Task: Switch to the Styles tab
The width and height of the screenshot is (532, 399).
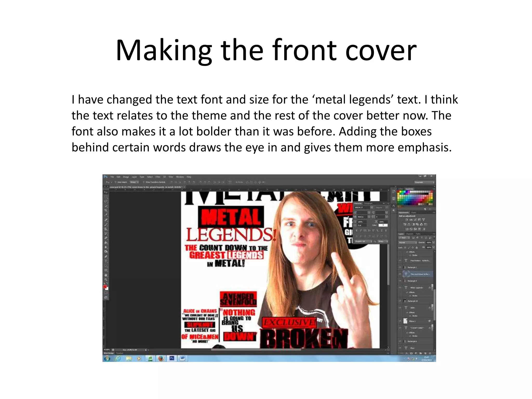Action: click(x=414, y=213)
